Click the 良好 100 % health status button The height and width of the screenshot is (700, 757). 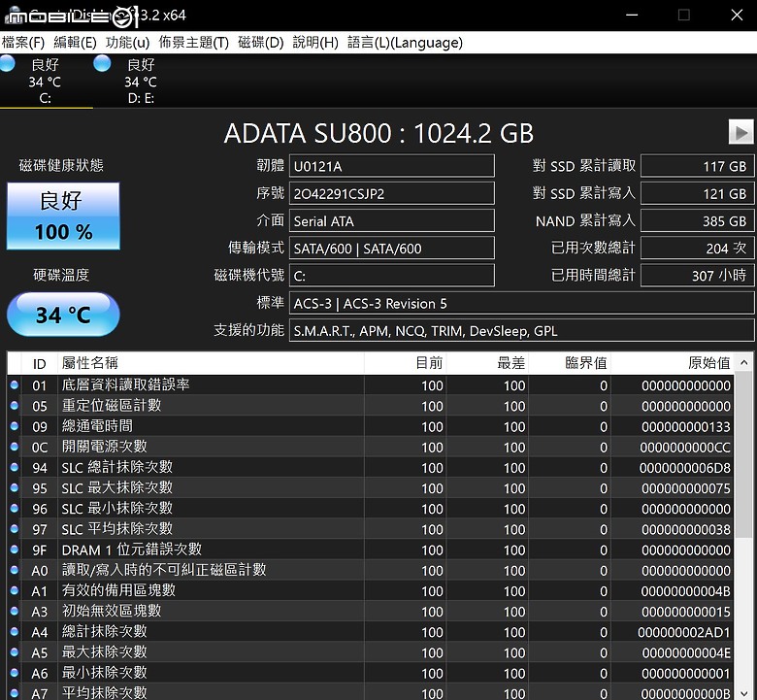(x=63, y=216)
